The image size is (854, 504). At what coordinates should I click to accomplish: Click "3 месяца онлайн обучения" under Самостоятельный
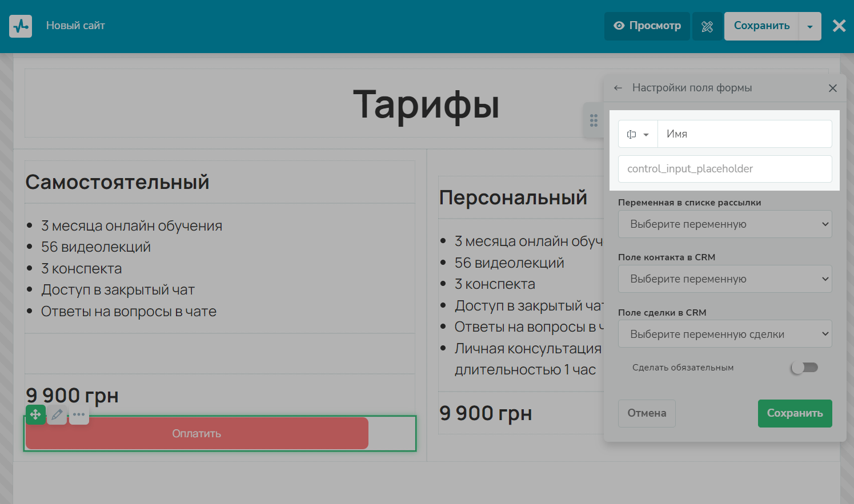(131, 226)
